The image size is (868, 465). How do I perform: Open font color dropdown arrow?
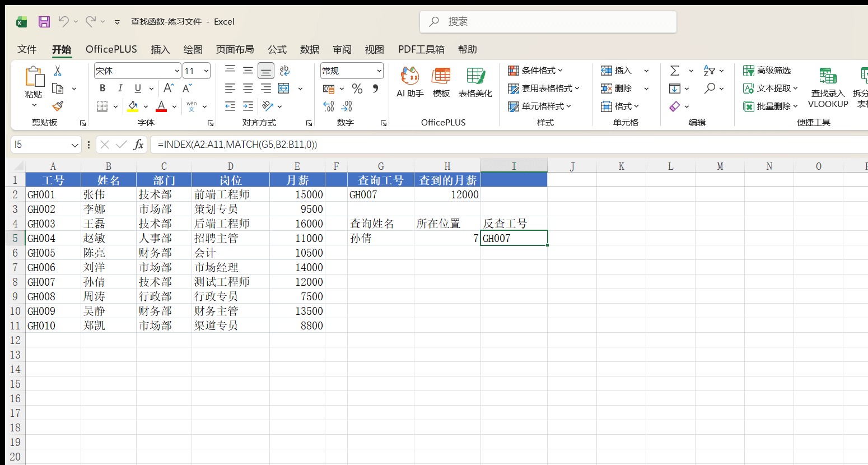[x=174, y=106]
